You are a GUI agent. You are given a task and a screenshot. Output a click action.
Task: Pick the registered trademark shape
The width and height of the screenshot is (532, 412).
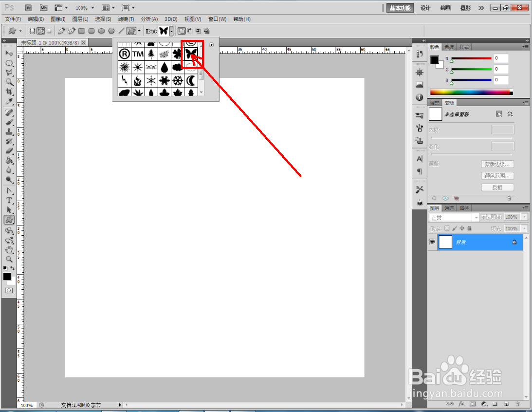click(x=125, y=54)
